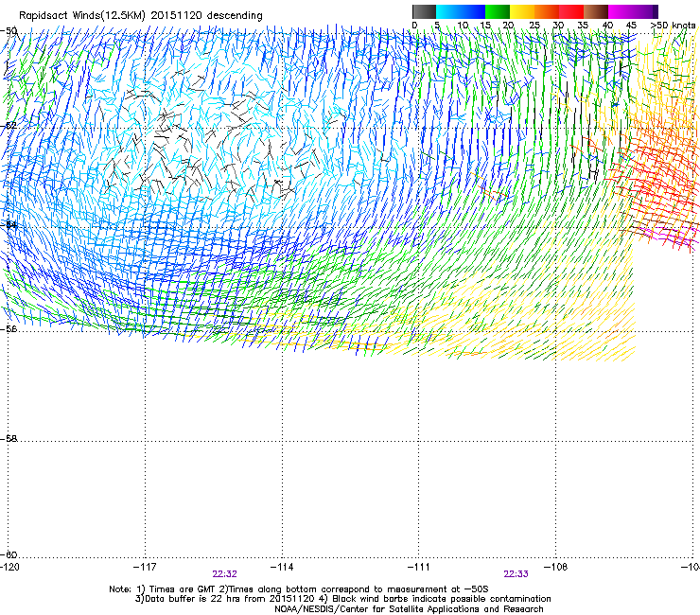Click the '-111' longitude axis label
The height and width of the screenshot is (615, 700).
pyautogui.click(x=418, y=567)
